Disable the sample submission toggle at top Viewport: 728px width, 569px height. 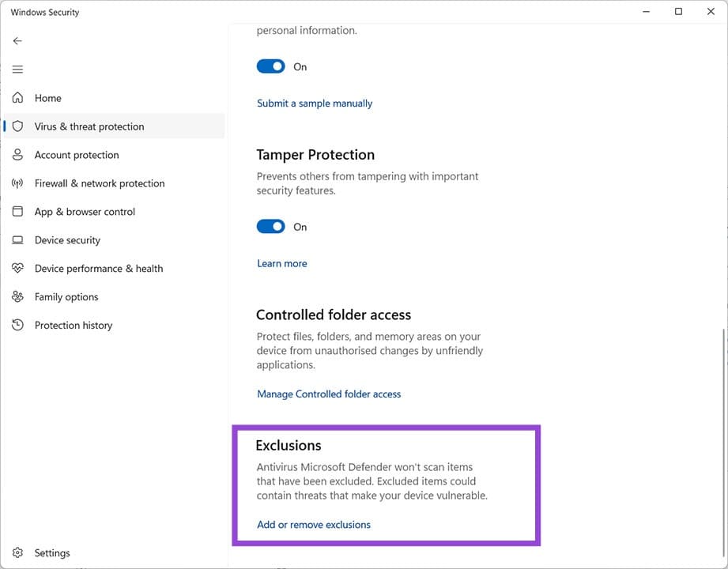[x=270, y=67]
